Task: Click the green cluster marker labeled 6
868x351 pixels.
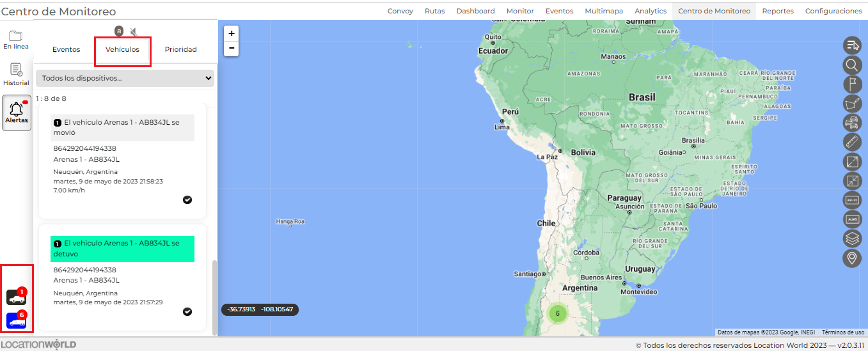Action: pyautogui.click(x=557, y=313)
